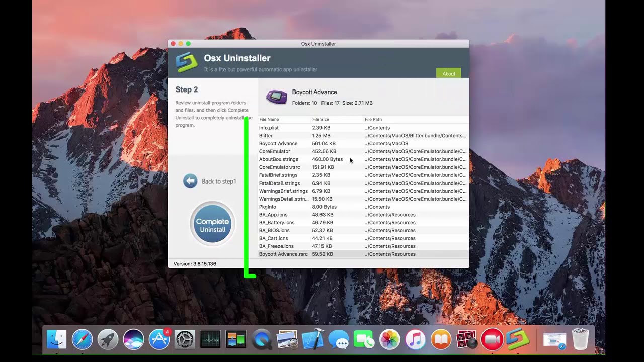This screenshot has width=644, height=362.
Task: Open Trash from the dock
Action: point(580,339)
